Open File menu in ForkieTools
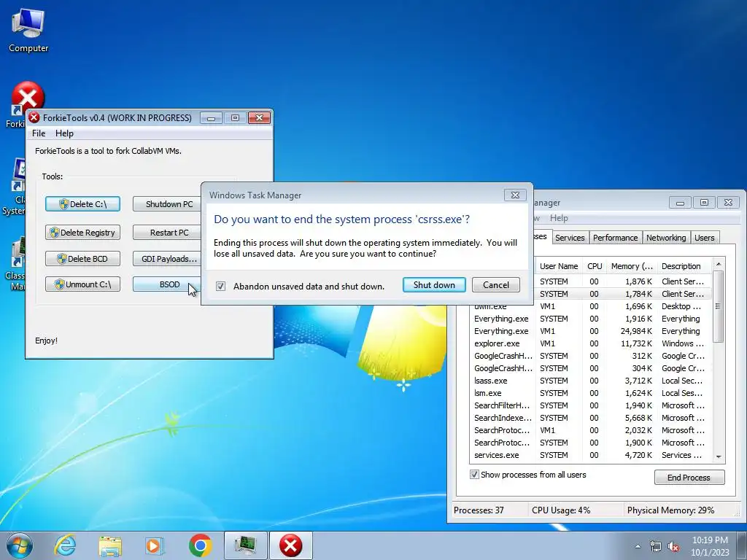This screenshot has height=560, width=747. point(39,133)
